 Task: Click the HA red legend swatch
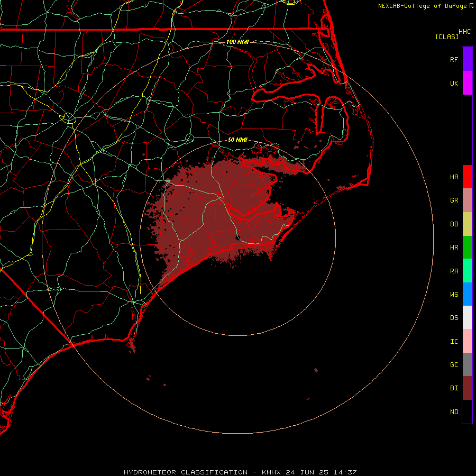[x=467, y=177]
